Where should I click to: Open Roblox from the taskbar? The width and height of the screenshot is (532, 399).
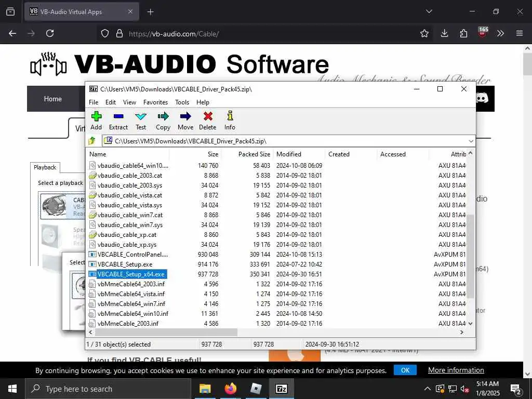(256, 389)
